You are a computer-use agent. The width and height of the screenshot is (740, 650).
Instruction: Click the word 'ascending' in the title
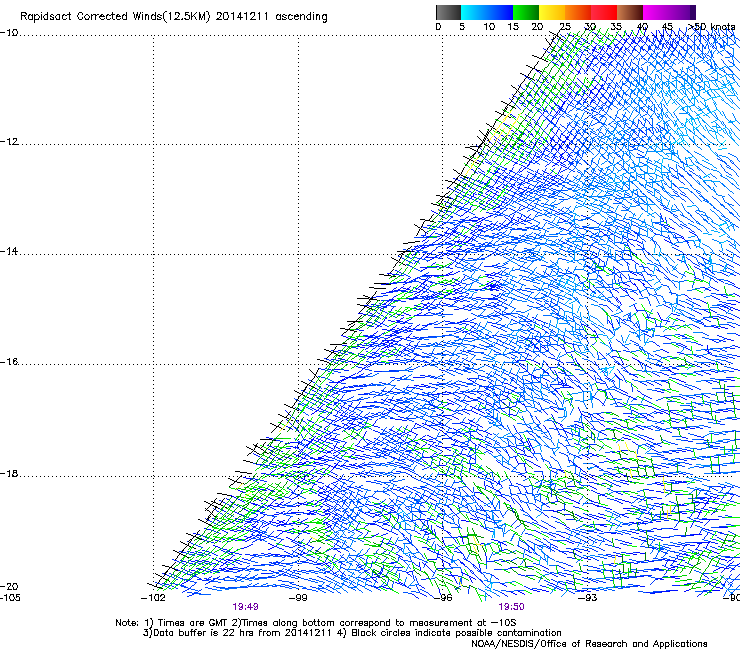[301, 17]
